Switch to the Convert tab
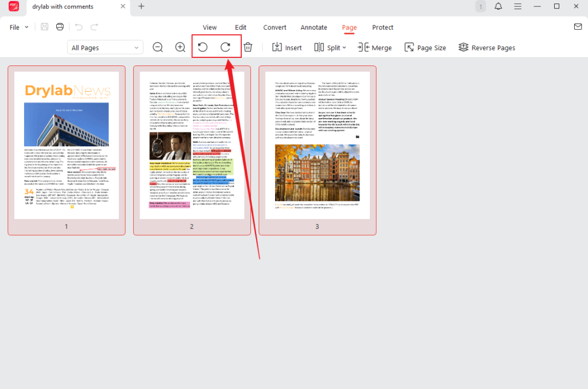 pyautogui.click(x=274, y=27)
